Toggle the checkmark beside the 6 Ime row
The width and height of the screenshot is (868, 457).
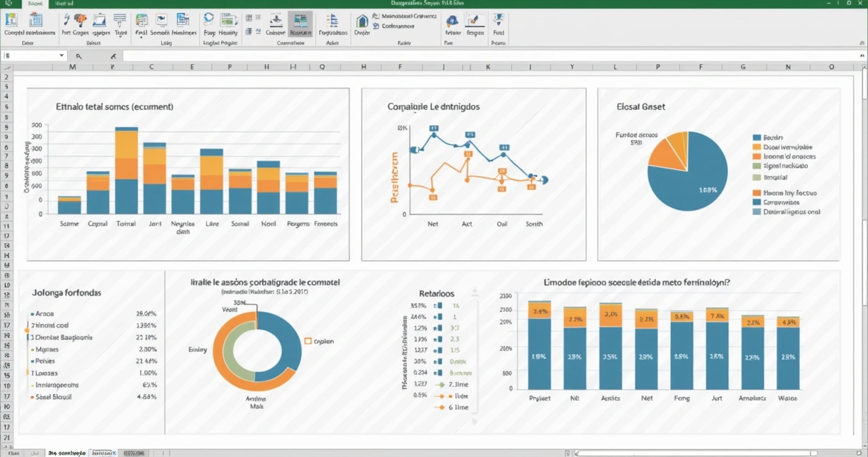click(442, 407)
